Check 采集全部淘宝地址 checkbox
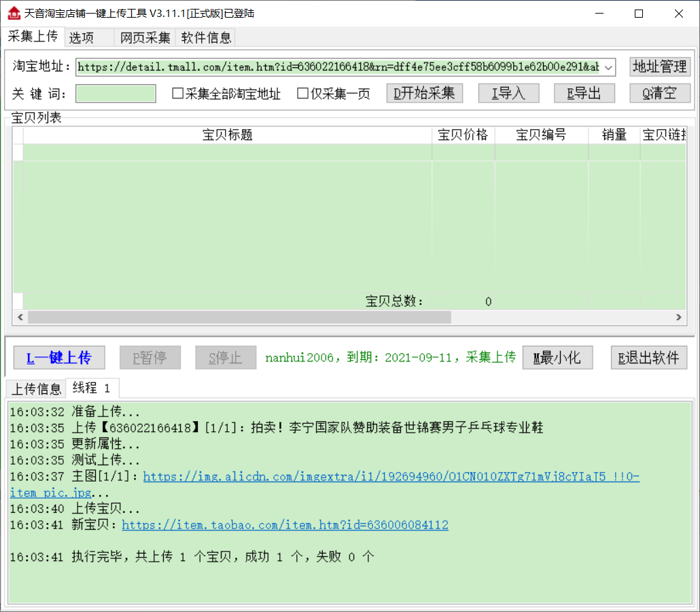 (x=178, y=94)
